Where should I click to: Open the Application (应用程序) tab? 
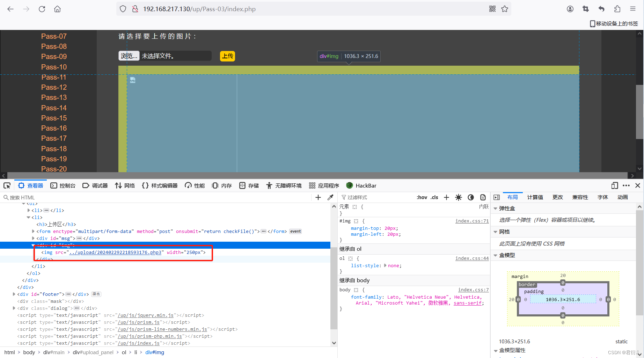(x=324, y=185)
